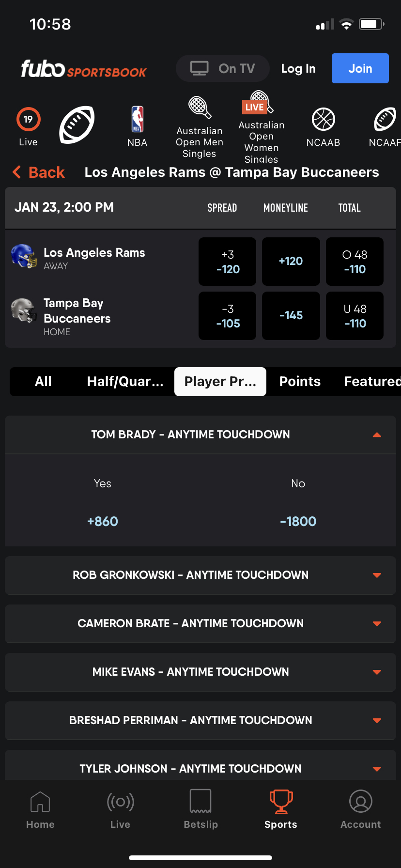The image size is (401, 868).
Task: Toggle the On TV filter
Action: click(x=223, y=68)
